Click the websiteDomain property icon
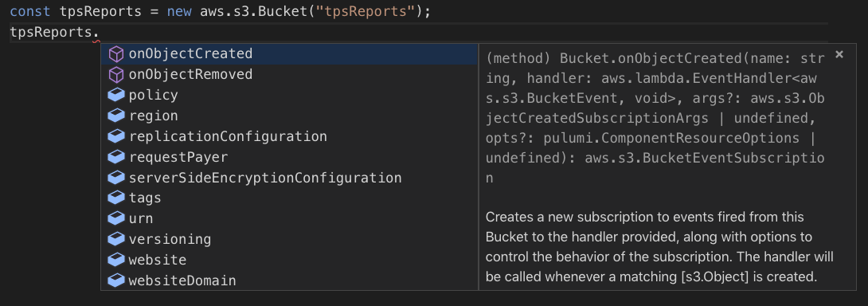Screen dimensions: 868x306 coord(115,280)
